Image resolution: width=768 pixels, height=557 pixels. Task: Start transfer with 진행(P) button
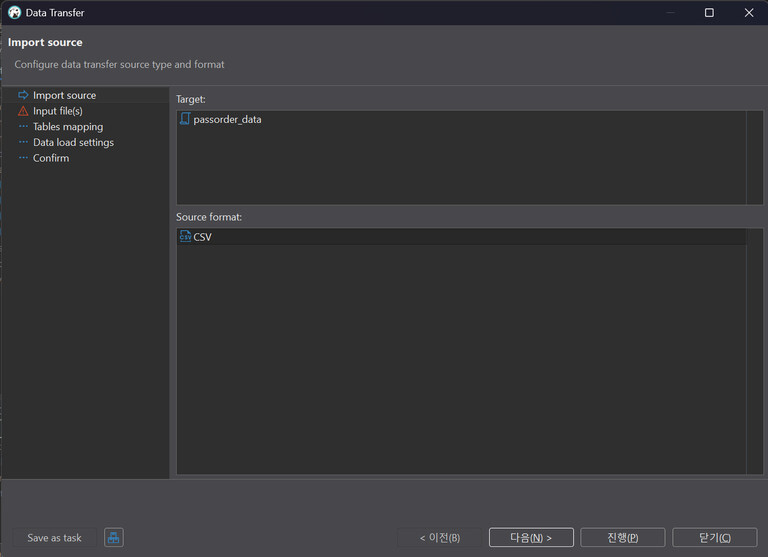pos(623,538)
